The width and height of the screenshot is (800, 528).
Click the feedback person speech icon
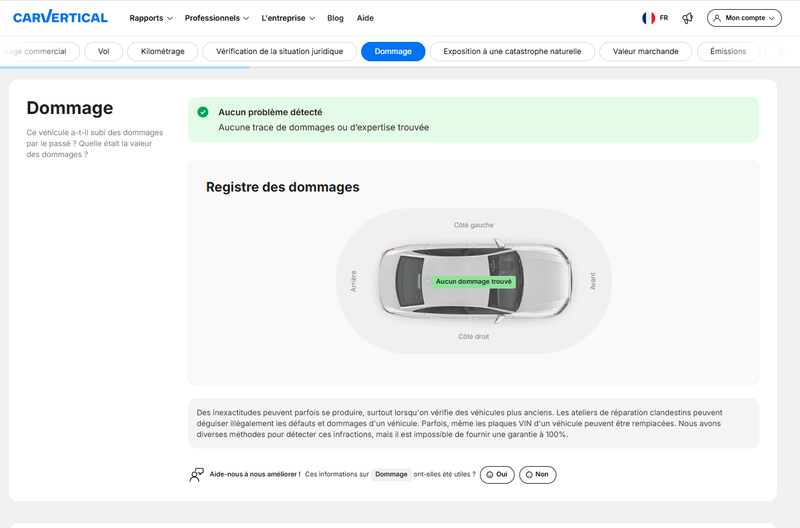point(196,475)
